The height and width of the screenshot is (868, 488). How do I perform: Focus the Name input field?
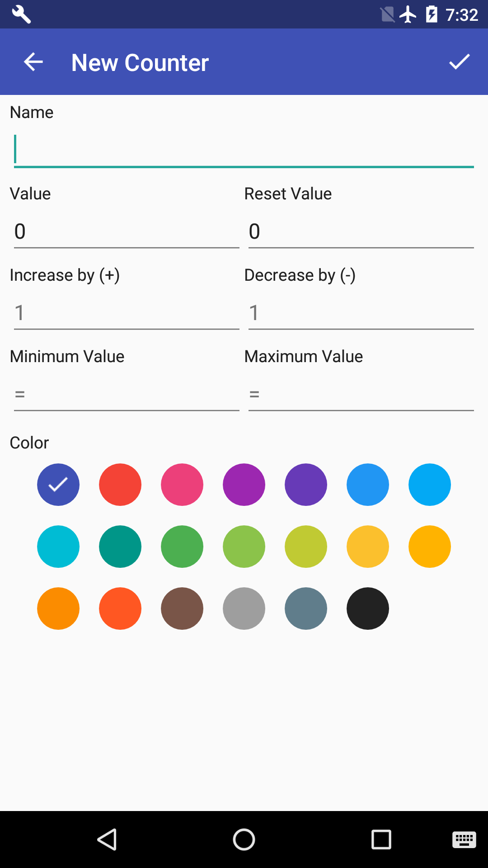tap(244, 149)
